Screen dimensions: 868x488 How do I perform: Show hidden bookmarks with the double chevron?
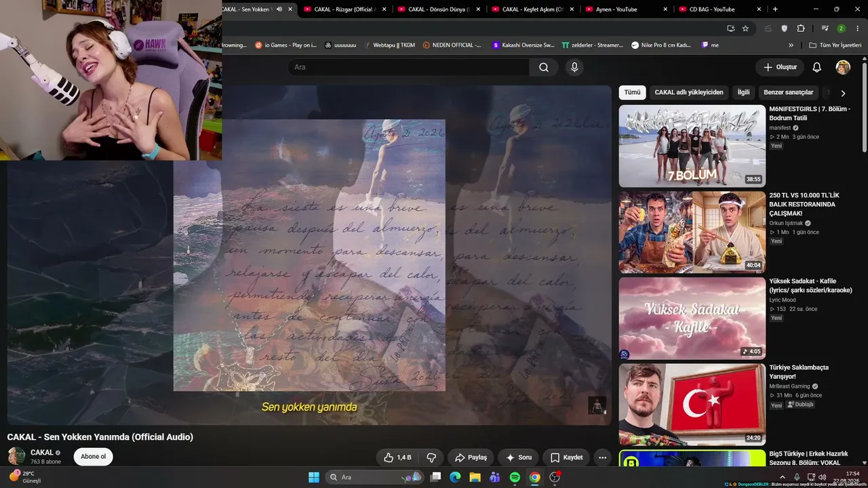(x=791, y=45)
